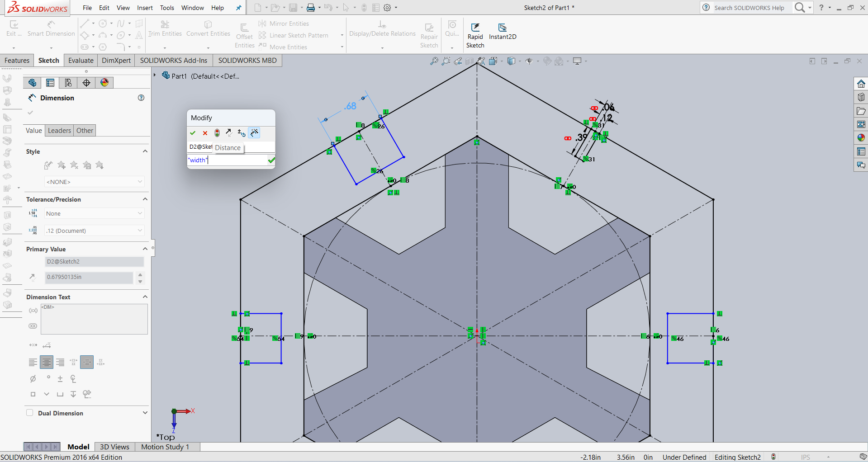Open the PropertyManager tab
868x462 pixels.
click(x=50, y=83)
